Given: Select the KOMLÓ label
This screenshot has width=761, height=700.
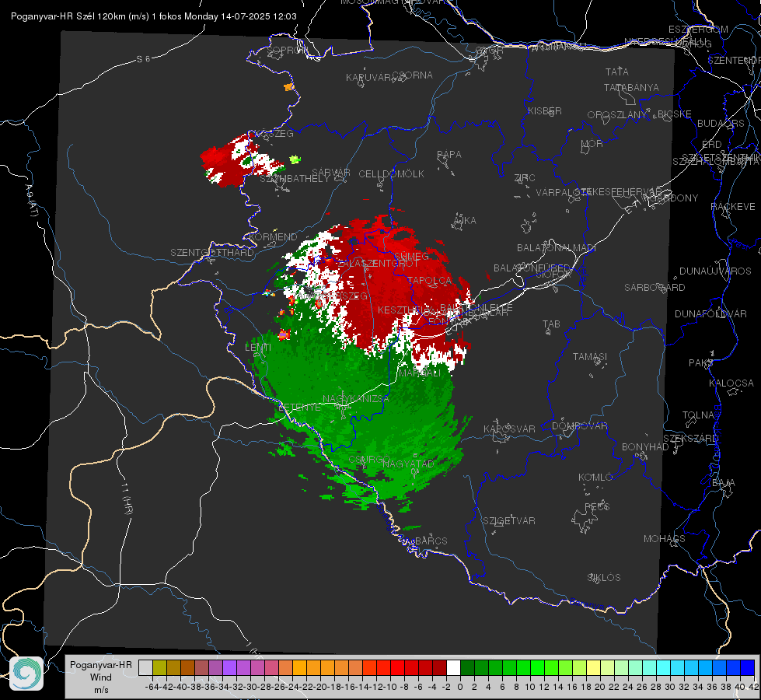Looking at the screenshot, I should coord(595,477).
